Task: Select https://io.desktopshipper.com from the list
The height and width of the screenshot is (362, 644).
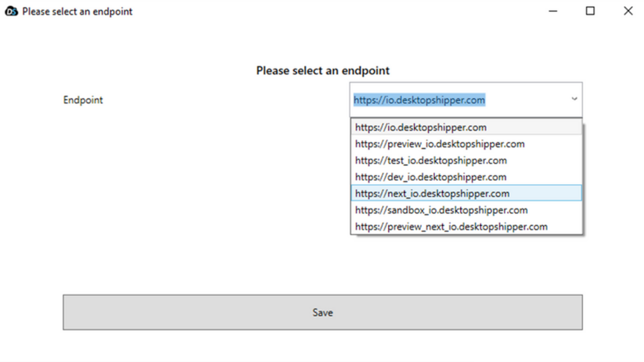Action: pyautogui.click(x=420, y=127)
